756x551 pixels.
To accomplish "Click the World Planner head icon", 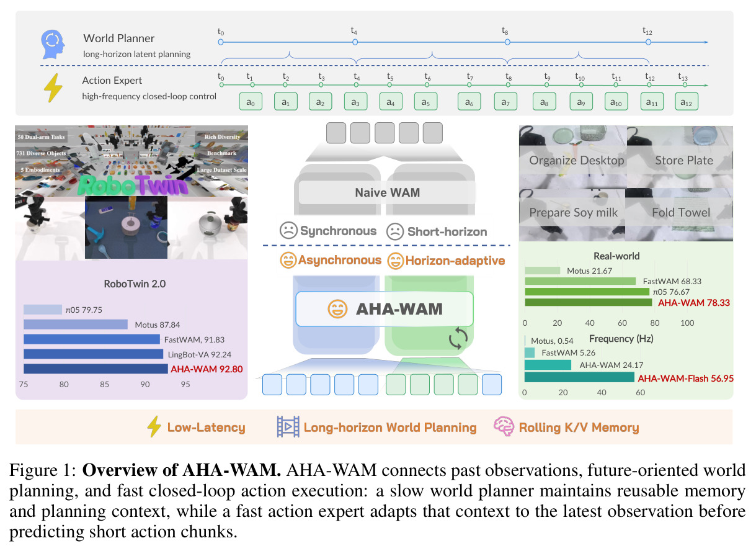I will tap(53, 44).
